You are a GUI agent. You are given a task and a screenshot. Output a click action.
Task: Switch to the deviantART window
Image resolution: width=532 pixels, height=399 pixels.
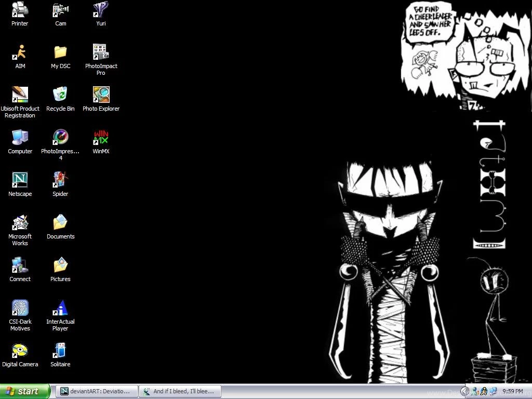96,391
